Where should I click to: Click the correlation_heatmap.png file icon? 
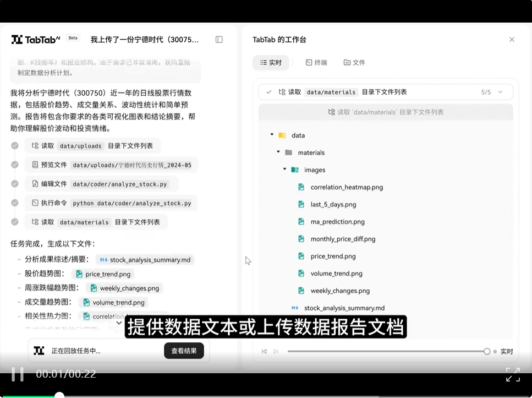(x=301, y=187)
